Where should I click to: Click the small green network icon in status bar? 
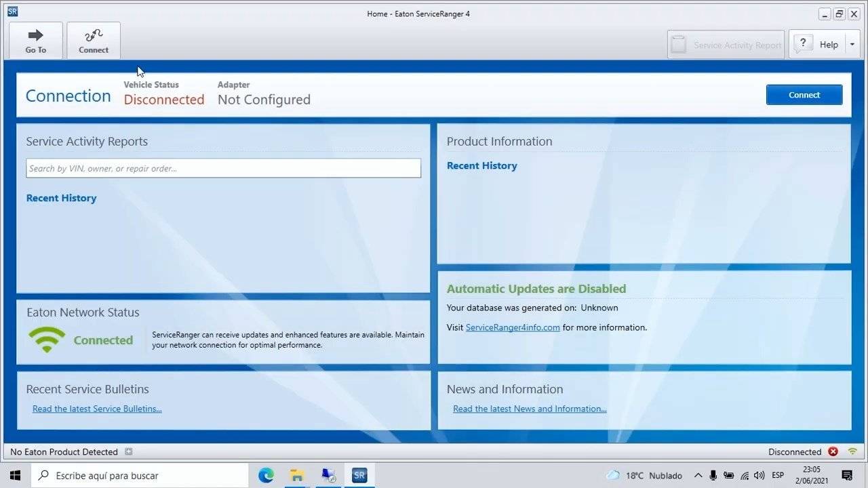tap(852, 451)
